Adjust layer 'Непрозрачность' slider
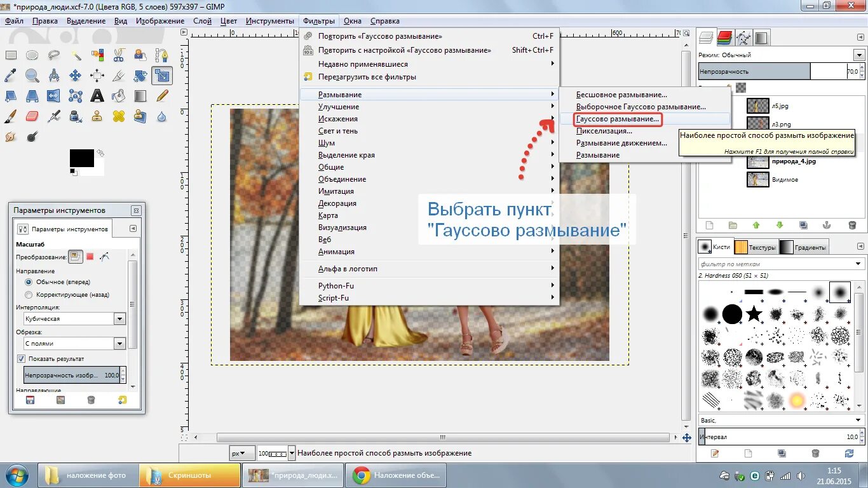The width and height of the screenshot is (868, 488). (778, 71)
